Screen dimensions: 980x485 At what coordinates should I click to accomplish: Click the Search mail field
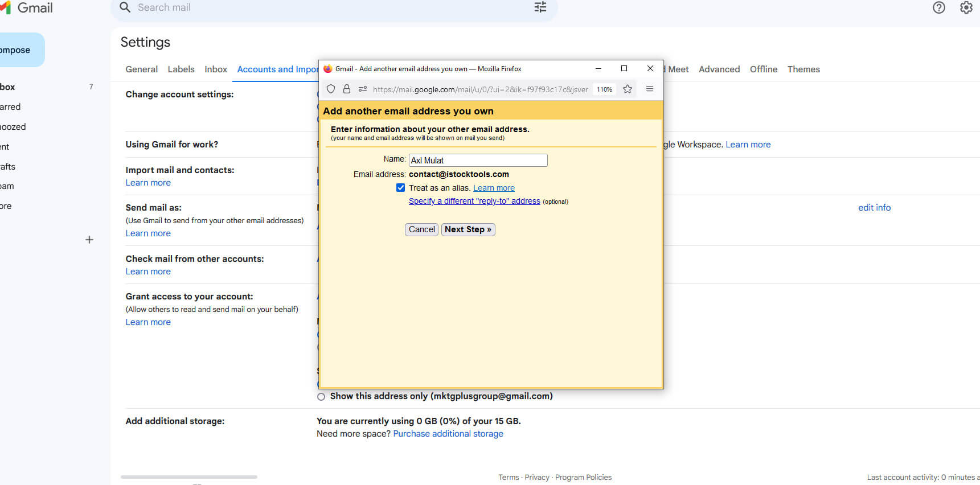click(333, 7)
